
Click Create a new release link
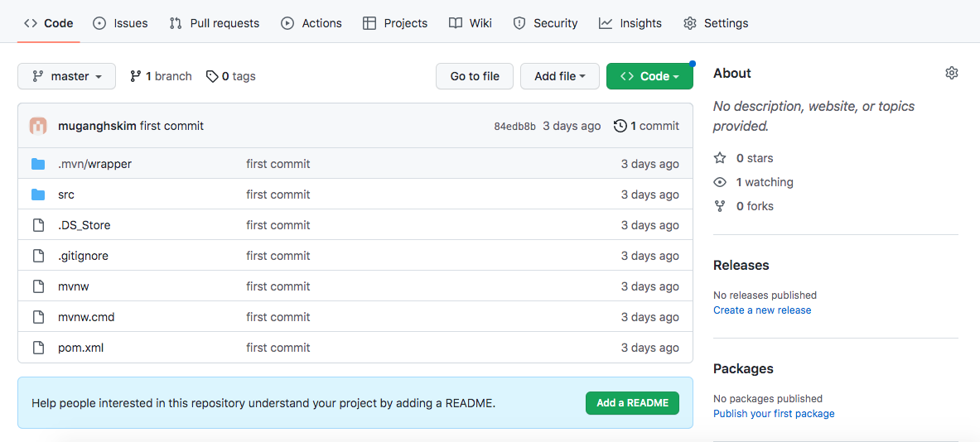(x=762, y=310)
